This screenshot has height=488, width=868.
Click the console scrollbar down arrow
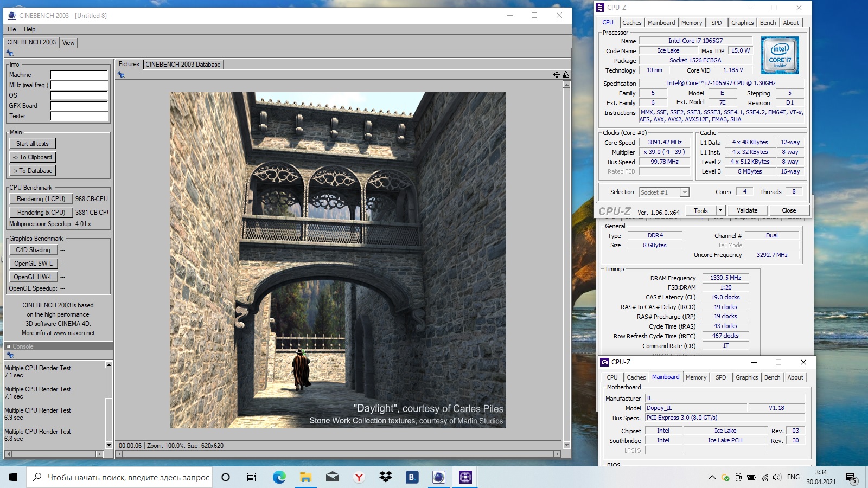[x=108, y=445]
